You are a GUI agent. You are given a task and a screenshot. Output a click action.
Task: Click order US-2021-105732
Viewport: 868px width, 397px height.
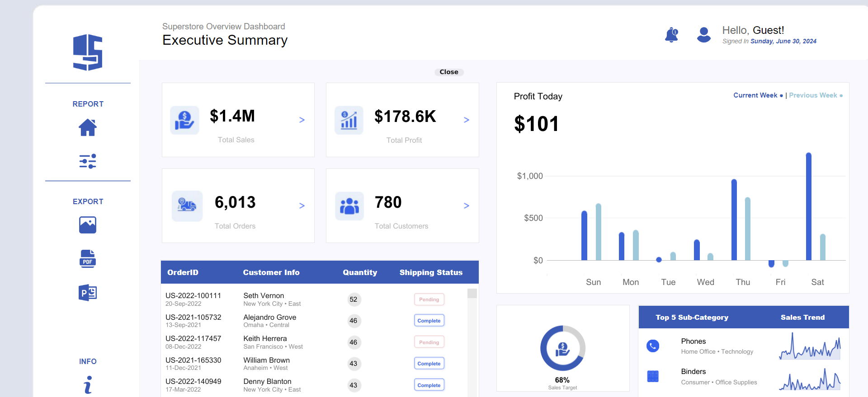click(193, 317)
